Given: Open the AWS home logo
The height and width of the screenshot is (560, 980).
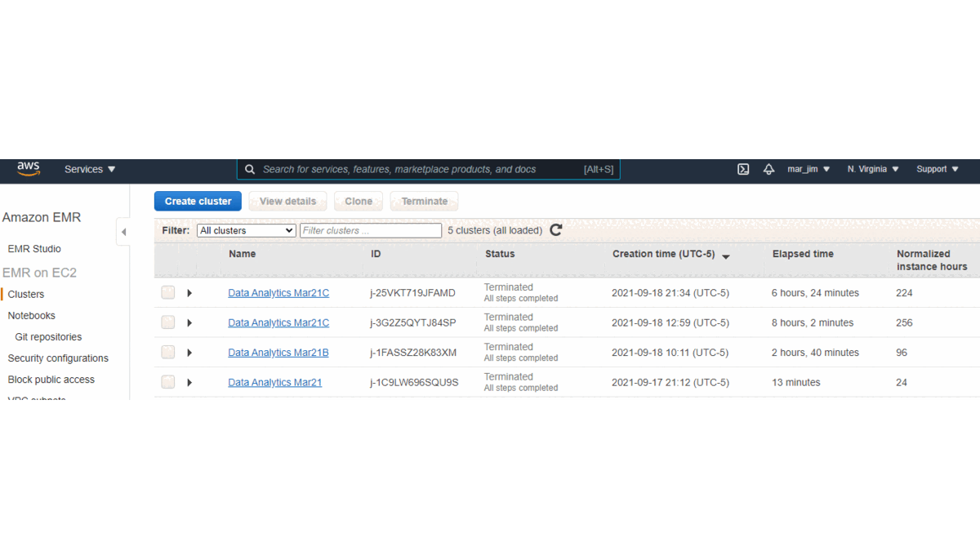Looking at the screenshot, I should click(29, 169).
